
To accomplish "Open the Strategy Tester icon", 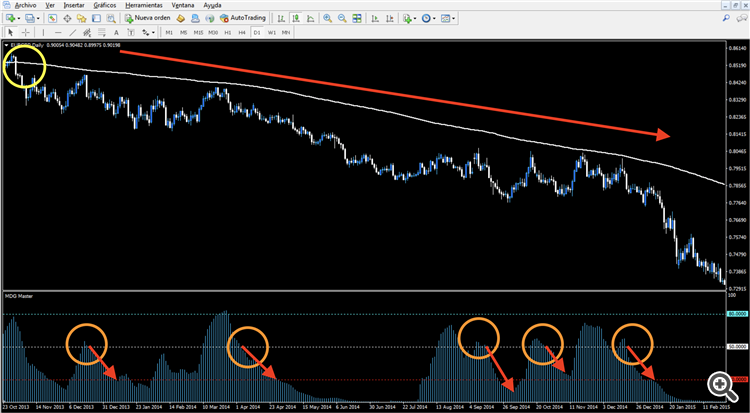I will tap(111, 18).
